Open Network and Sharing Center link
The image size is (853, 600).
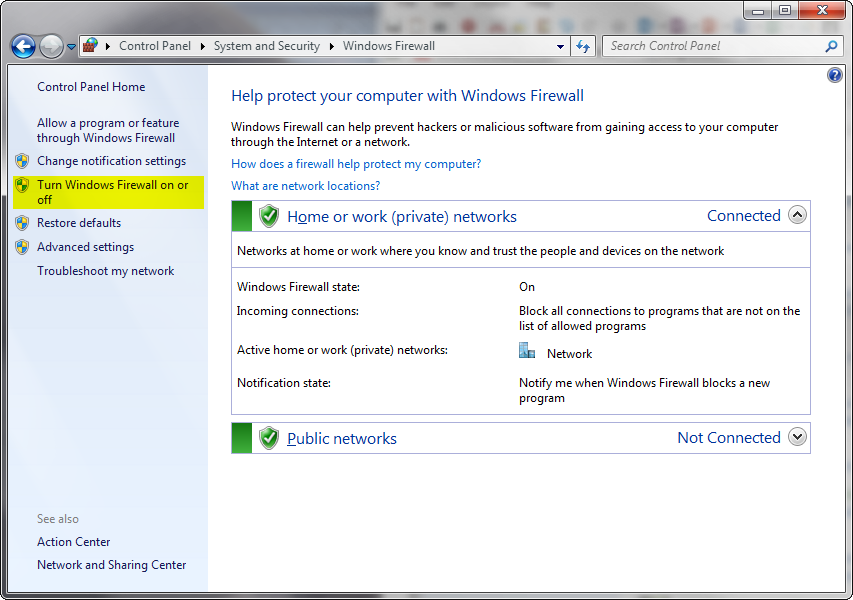112,565
